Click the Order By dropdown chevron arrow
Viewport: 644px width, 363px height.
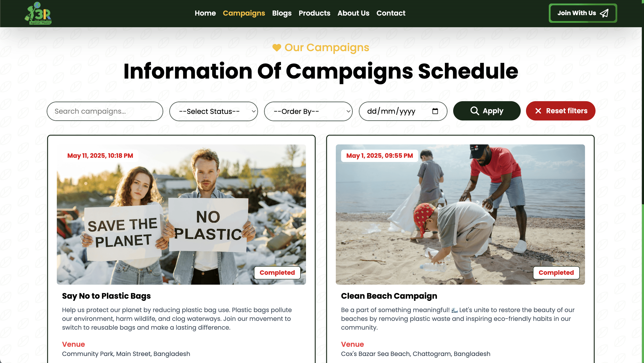(x=348, y=111)
